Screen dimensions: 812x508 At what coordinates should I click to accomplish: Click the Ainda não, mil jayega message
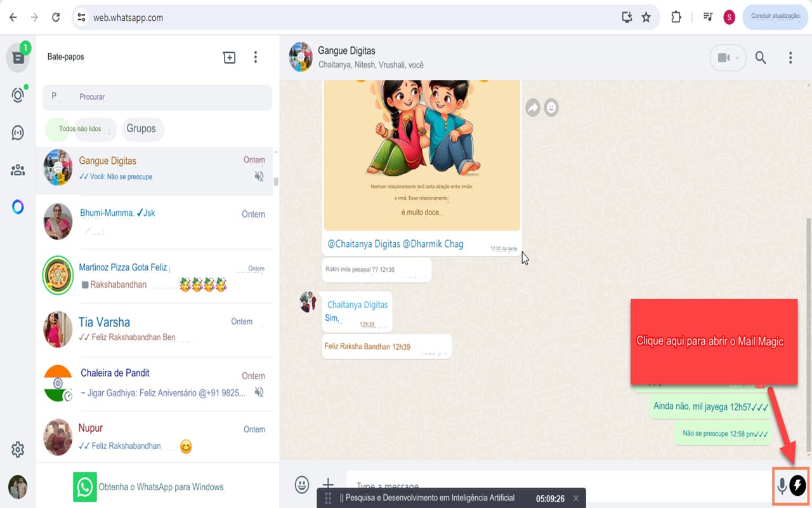pyautogui.click(x=710, y=406)
